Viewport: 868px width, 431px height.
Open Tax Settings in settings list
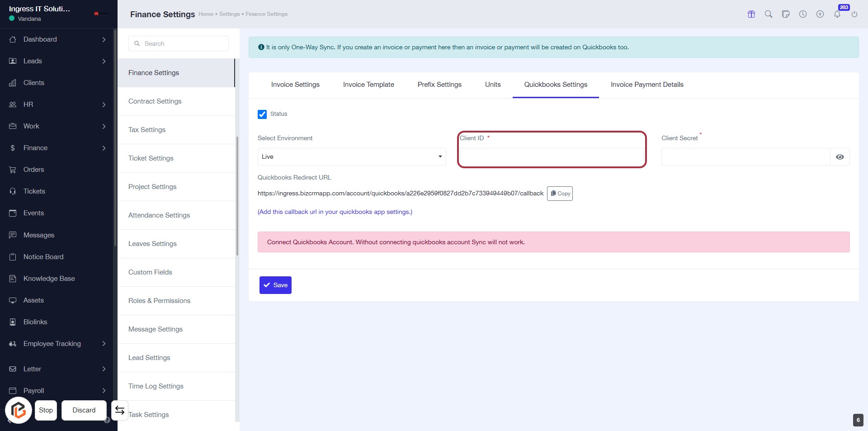point(147,130)
